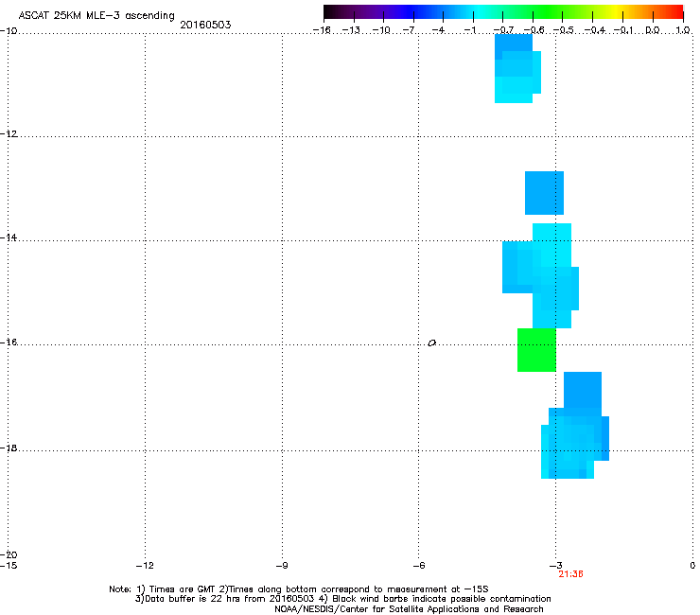Click the green data cell near latitude -16
This screenshot has width=700, height=615.
536,350
